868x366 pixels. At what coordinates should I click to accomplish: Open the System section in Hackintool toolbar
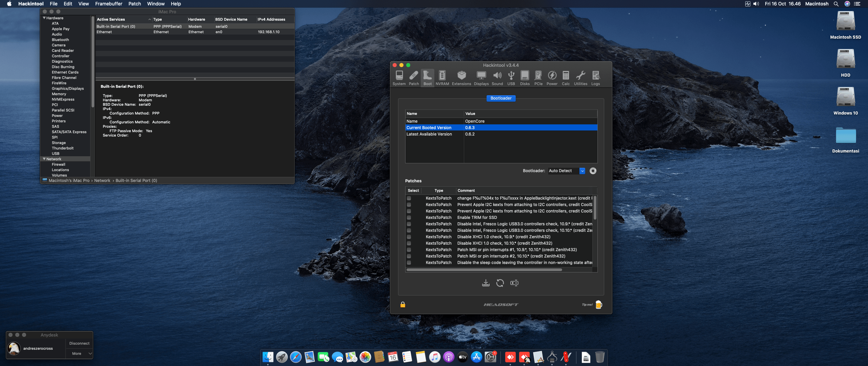[x=399, y=78]
